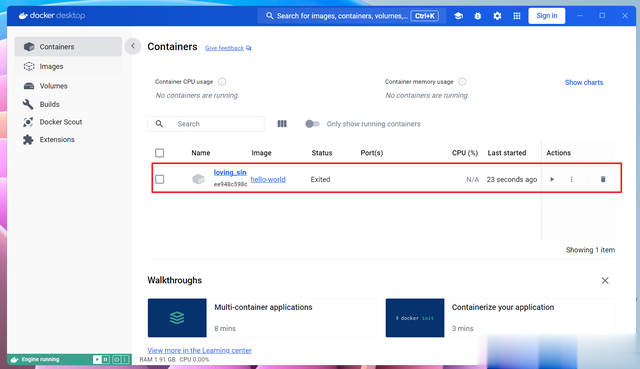Click the engine restart power icon in status bar
640x369 pixels.
point(116,360)
